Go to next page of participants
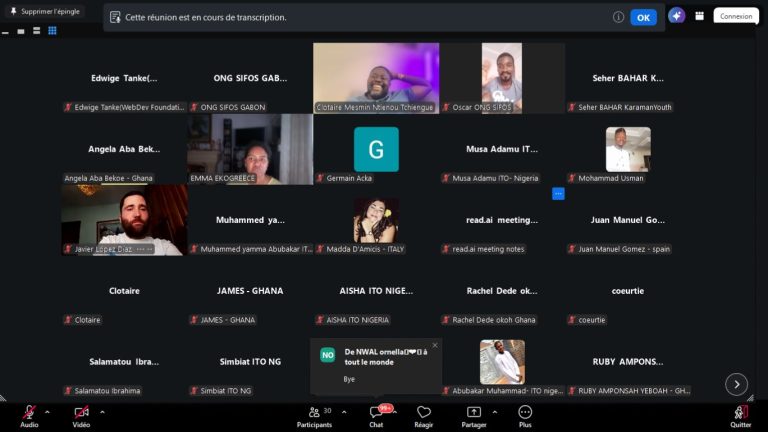The width and height of the screenshot is (768, 432). coord(736,384)
